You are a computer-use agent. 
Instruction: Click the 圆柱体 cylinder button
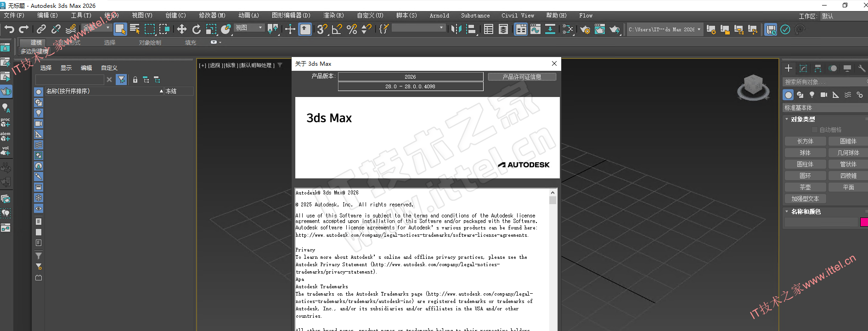pos(805,164)
